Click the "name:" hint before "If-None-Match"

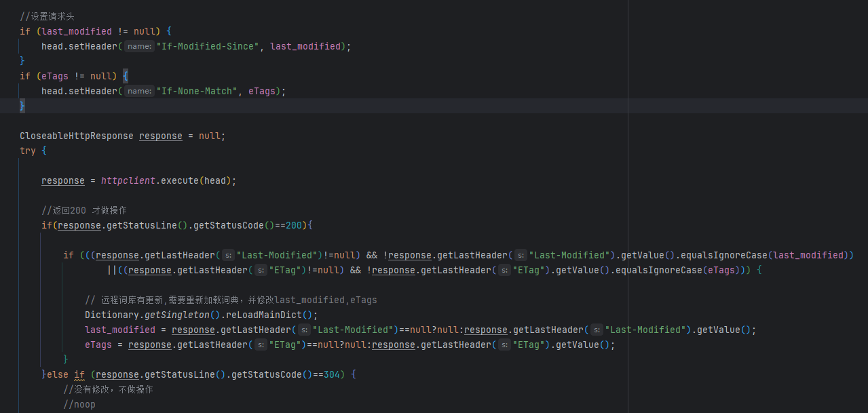tap(140, 92)
